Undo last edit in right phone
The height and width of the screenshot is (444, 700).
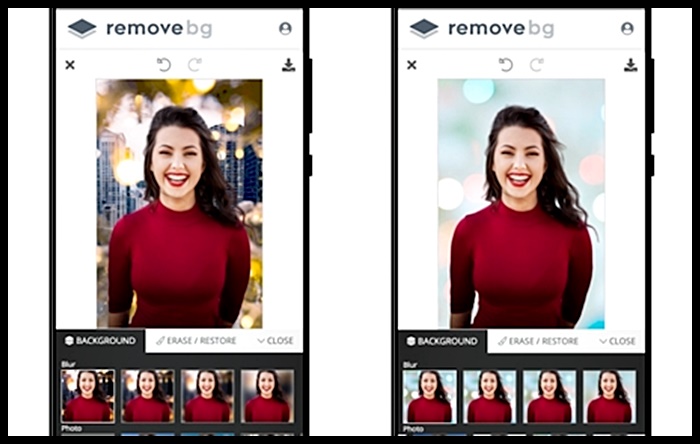506,65
